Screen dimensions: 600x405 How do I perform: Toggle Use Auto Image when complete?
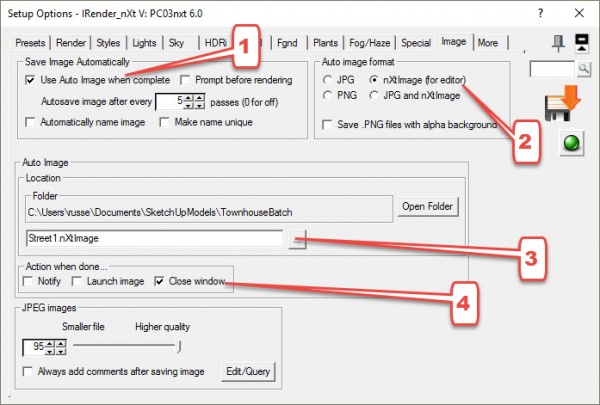30,80
